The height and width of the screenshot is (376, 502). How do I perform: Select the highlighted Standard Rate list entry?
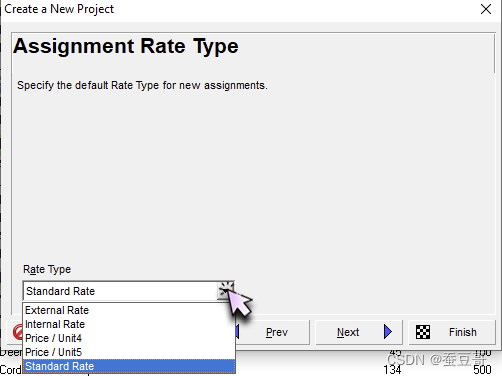click(129, 366)
